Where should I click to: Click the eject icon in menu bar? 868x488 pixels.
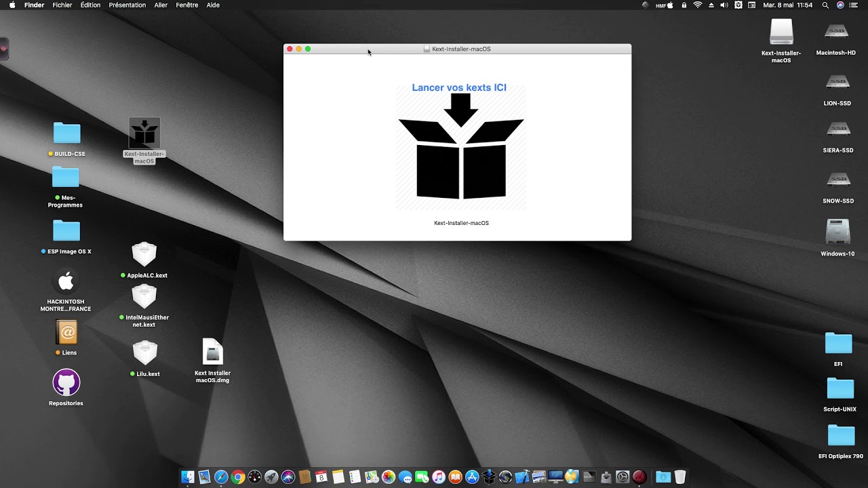711,5
